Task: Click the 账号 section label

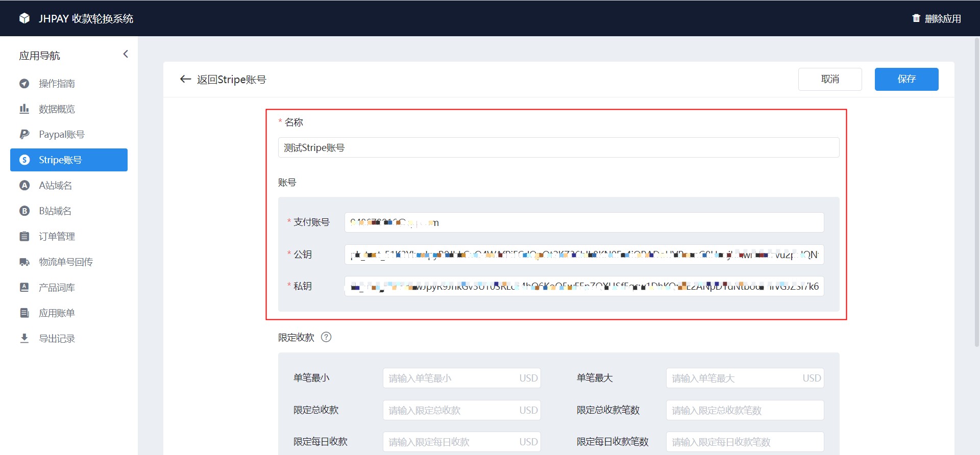Action: coord(287,183)
